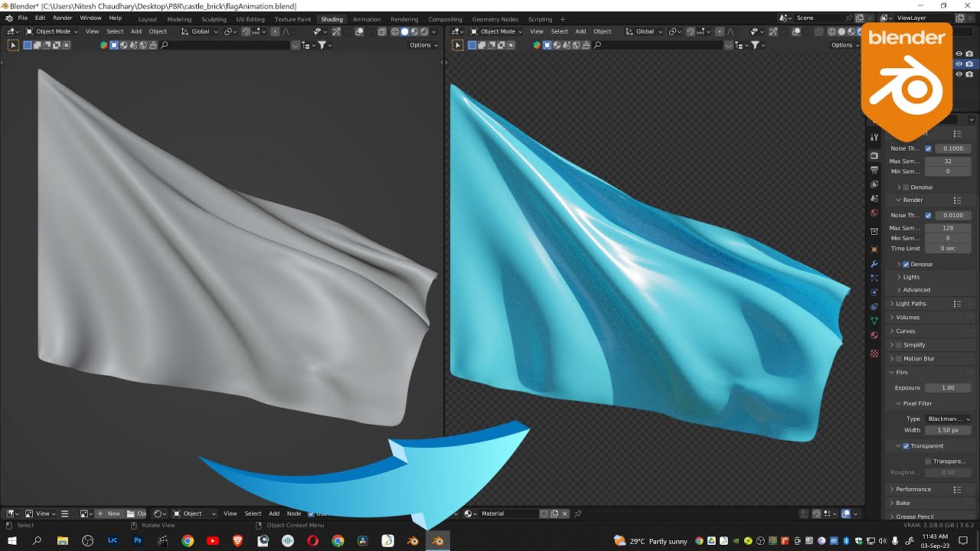Open the Output properties tab icon

874,170
